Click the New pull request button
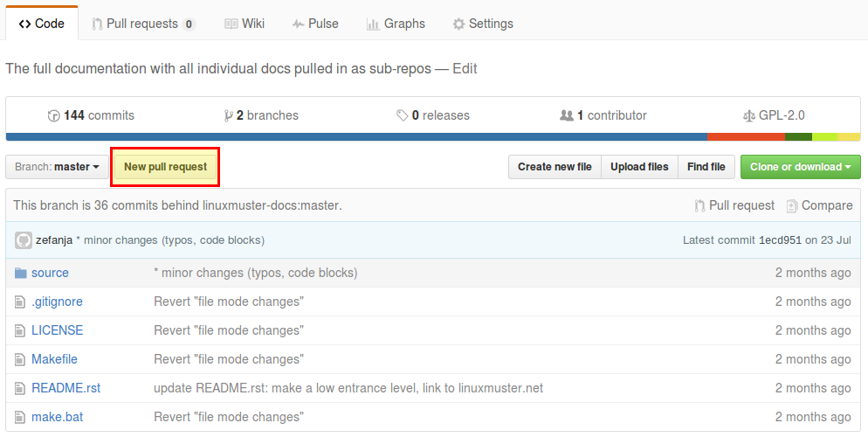 (x=166, y=167)
